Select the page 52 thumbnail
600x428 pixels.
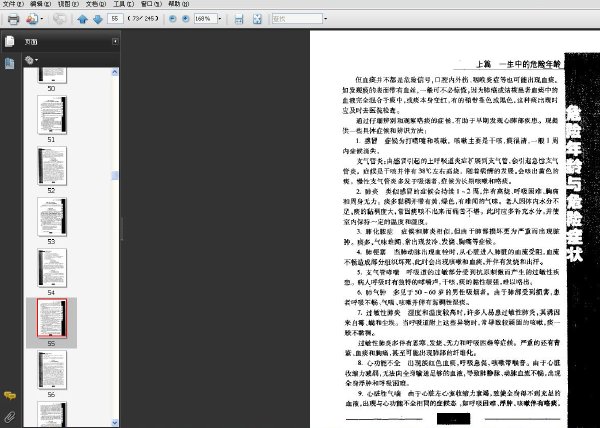pos(52,166)
